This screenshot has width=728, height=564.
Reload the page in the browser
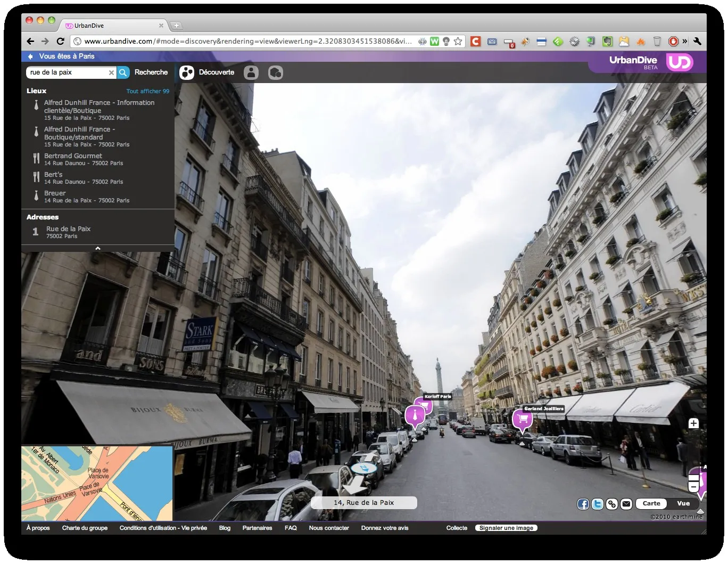(x=61, y=42)
